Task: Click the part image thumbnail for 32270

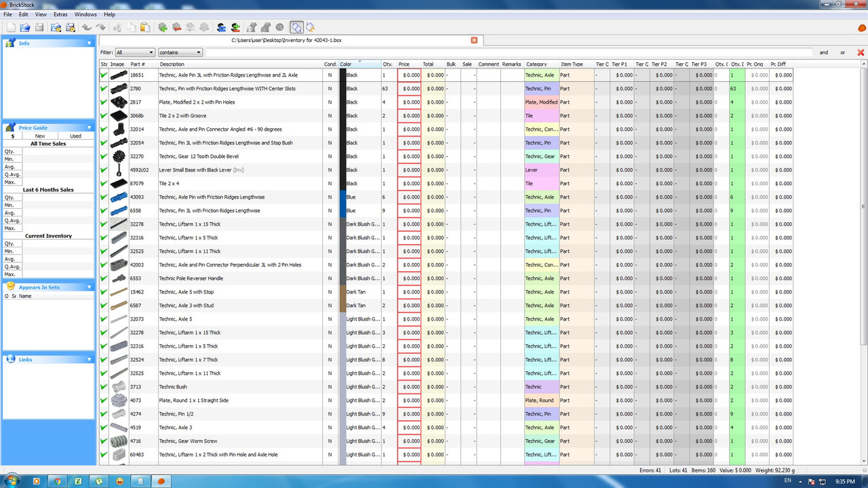Action: pos(119,157)
